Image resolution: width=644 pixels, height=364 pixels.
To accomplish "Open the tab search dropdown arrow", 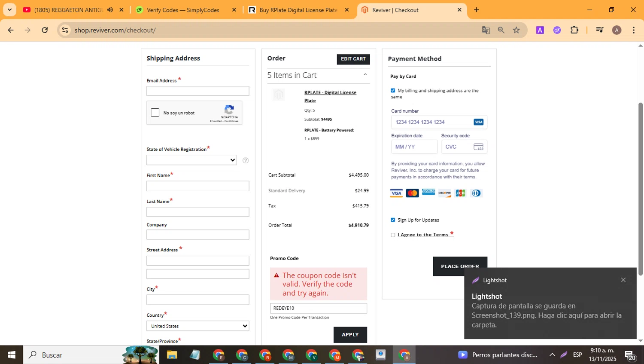I will pyautogui.click(x=9, y=10).
